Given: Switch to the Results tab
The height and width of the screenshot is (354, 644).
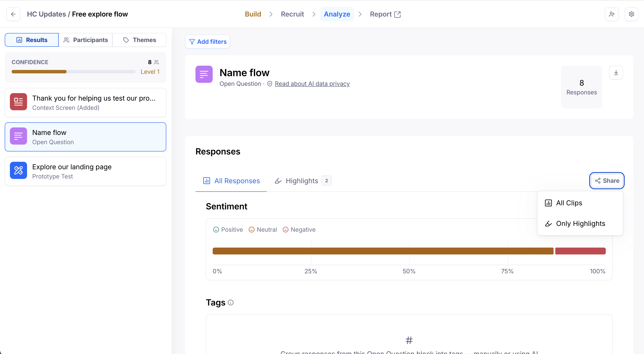Looking at the screenshot, I should [32, 40].
